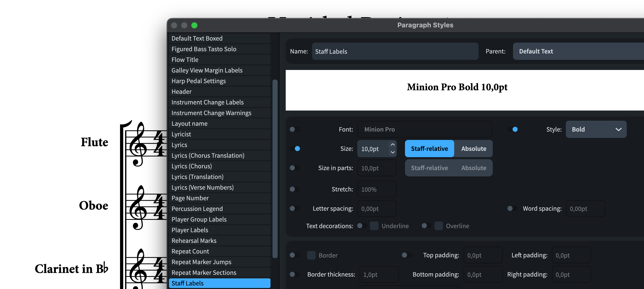This screenshot has height=289, width=644.
Task: Enable the Stretch override switch
Action: coord(295,189)
